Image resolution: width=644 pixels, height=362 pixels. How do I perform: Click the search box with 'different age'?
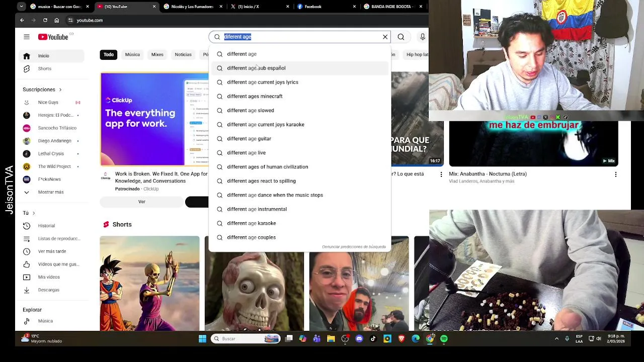pos(300,37)
